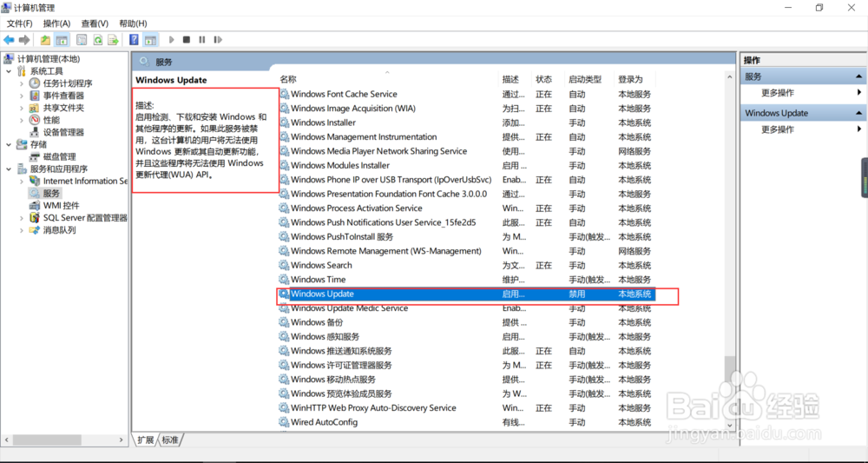The image size is (868, 463).
Task: Click the Windows Font Cache Service icon
Action: (x=284, y=94)
